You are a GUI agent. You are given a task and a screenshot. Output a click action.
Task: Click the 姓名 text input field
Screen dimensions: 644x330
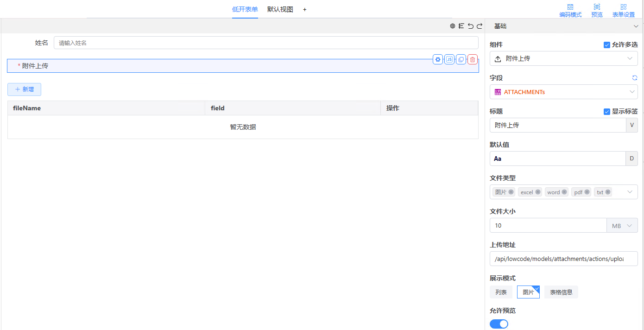(265, 43)
